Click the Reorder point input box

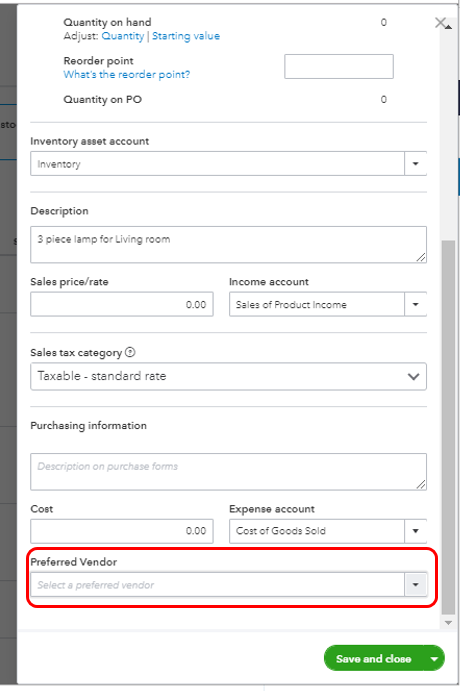339,67
